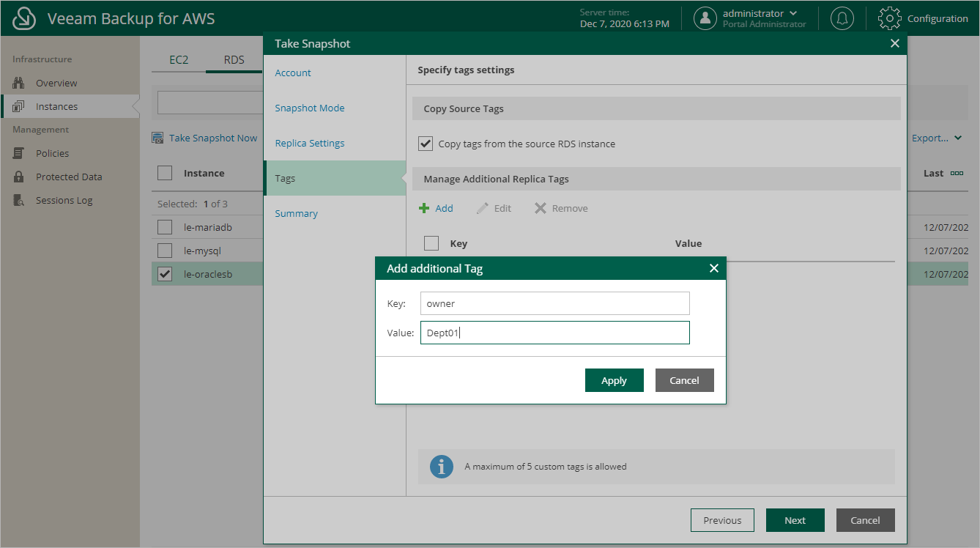This screenshot has height=548, width=980.
Task: Open the Export dropdown
Action: (937, 138)
